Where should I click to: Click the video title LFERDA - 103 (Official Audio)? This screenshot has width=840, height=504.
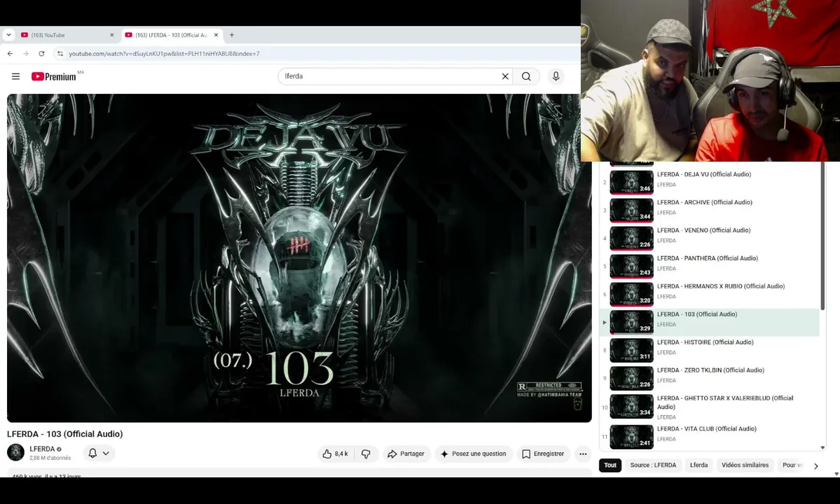point(65,434)
